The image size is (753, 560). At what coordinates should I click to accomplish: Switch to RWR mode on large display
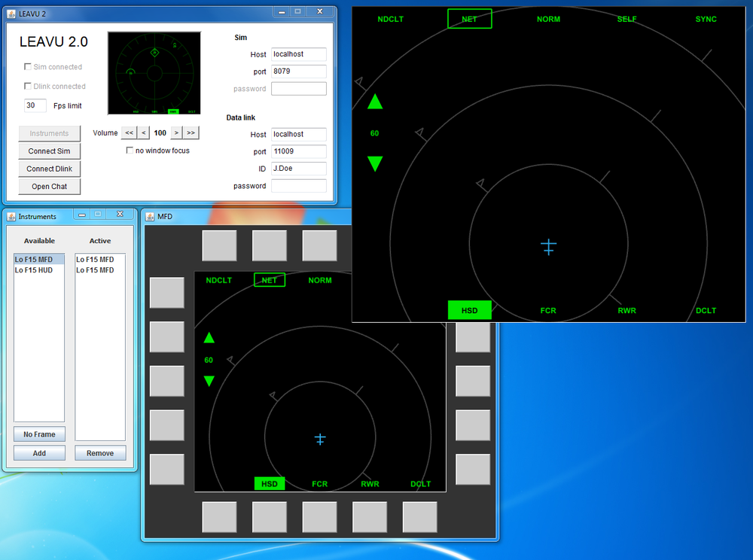[626, 310]
